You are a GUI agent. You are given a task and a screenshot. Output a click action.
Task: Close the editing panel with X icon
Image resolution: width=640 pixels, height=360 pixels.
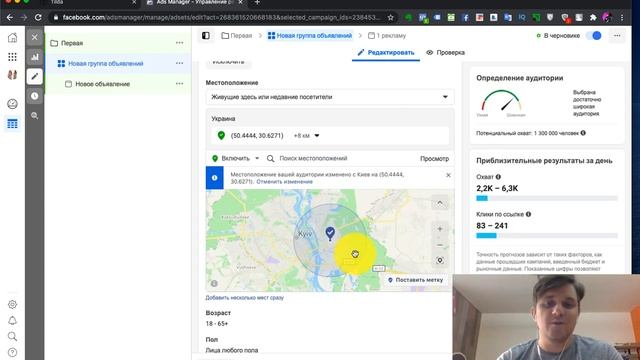tap(35, 37)
